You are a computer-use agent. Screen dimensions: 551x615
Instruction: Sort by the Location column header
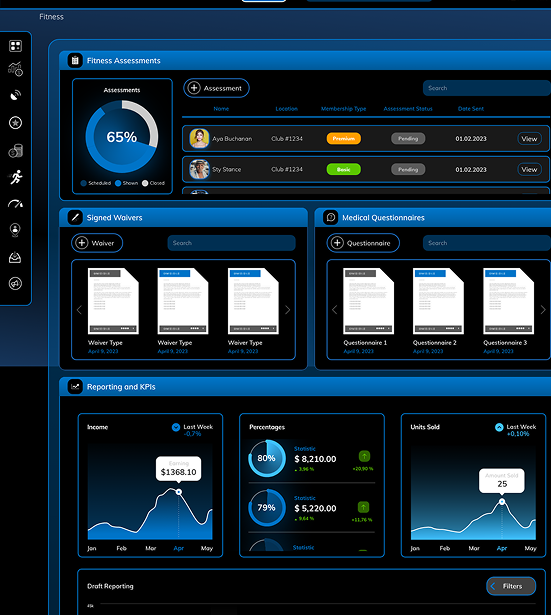point(286,109)
